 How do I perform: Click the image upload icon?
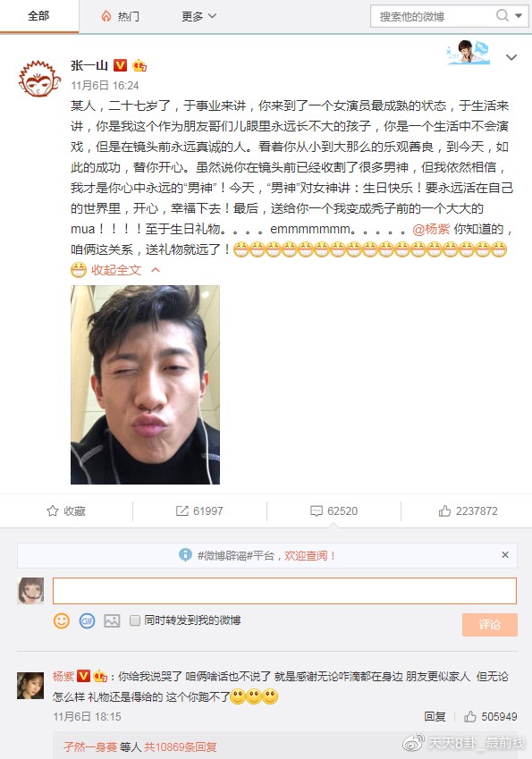(x=112, y=620)
